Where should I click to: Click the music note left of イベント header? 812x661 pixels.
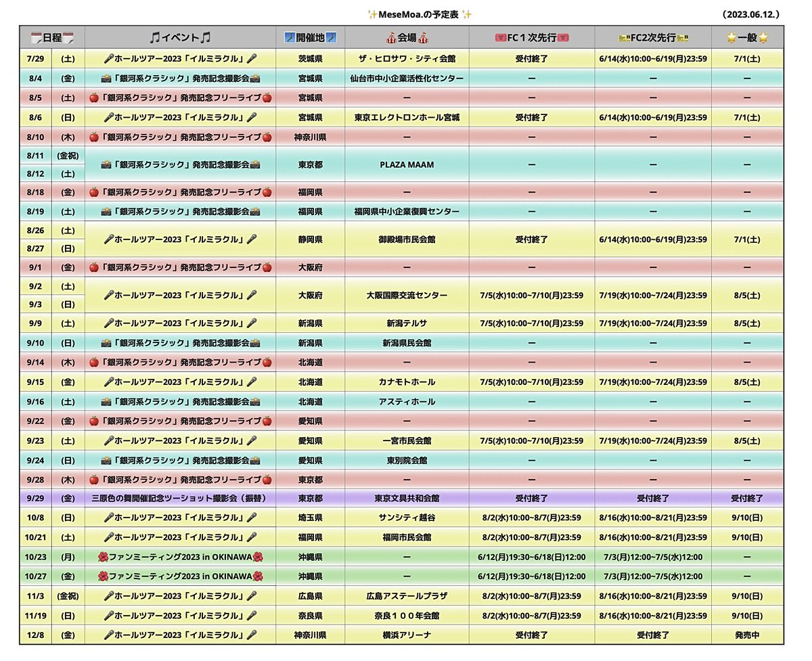155,37
